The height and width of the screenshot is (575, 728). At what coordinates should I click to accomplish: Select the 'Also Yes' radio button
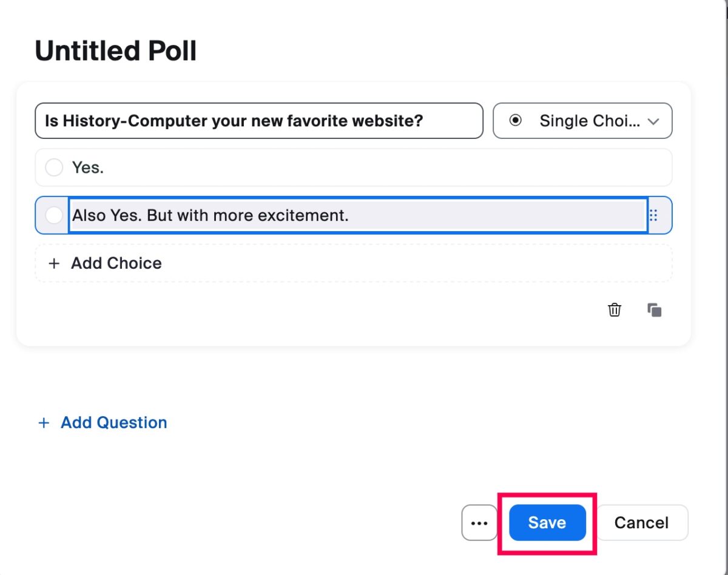[x=54, y=215]
